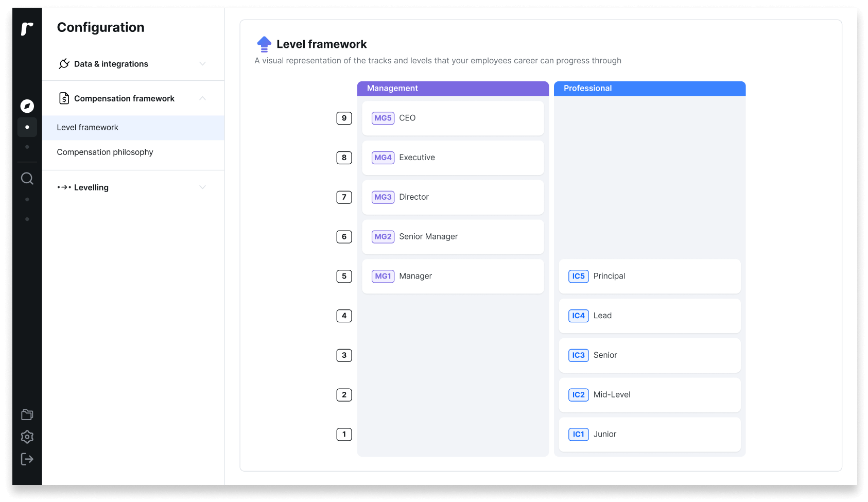Screen dimensions: 868x502
Task: Open the Data & integrations section
Action: [x=133, y=64]
